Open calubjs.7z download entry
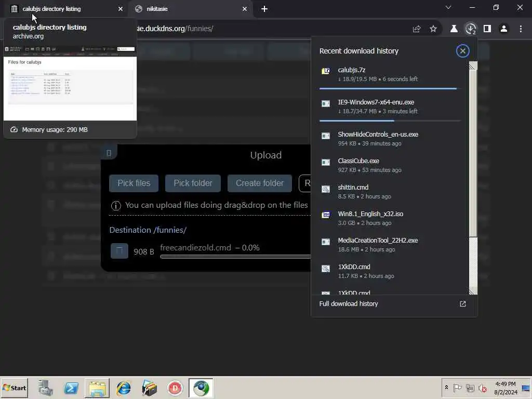Viewport: 532px width, 399px height. 390,74
